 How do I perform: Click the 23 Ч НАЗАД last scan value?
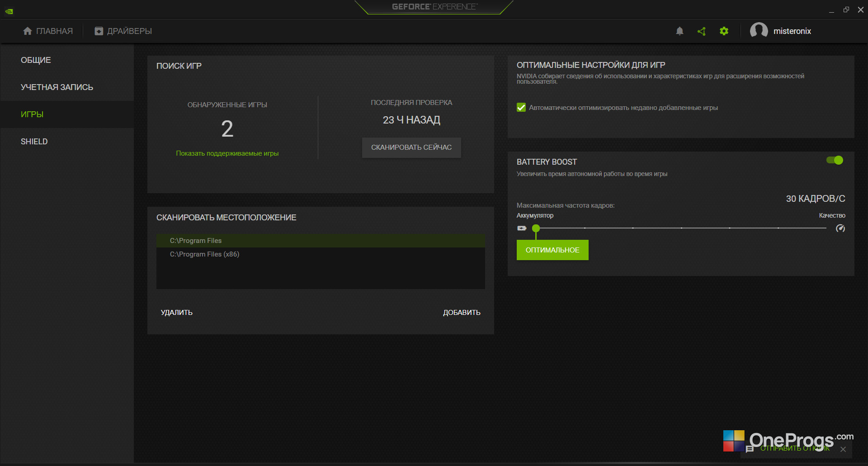tap(411, 120)
